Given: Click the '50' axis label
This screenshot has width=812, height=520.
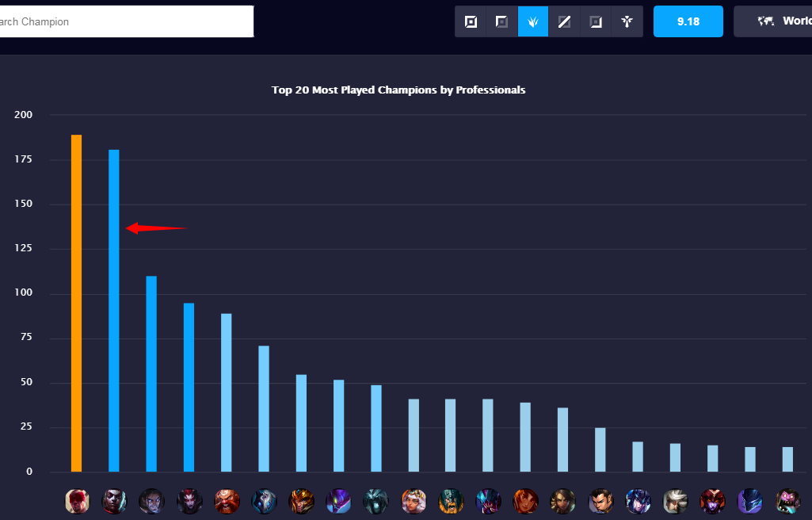Looking at the screenshot, I should pyautogui.click(x=26, y=382).
